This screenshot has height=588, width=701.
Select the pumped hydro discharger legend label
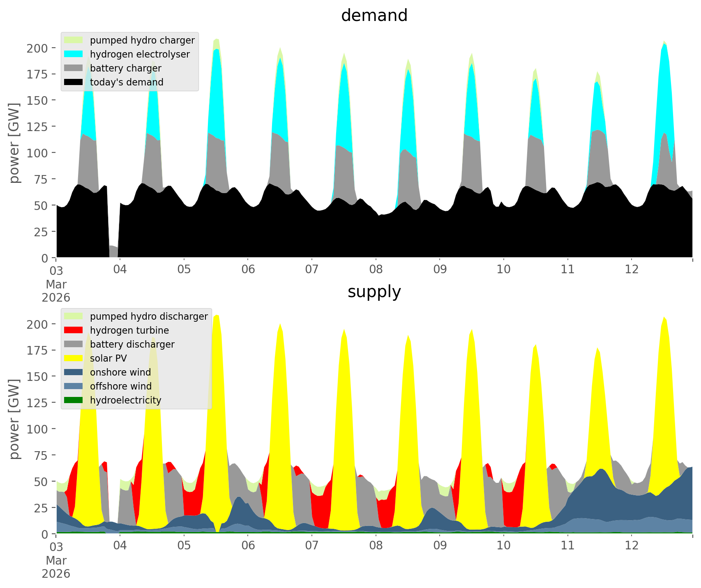tap(149, 316)
